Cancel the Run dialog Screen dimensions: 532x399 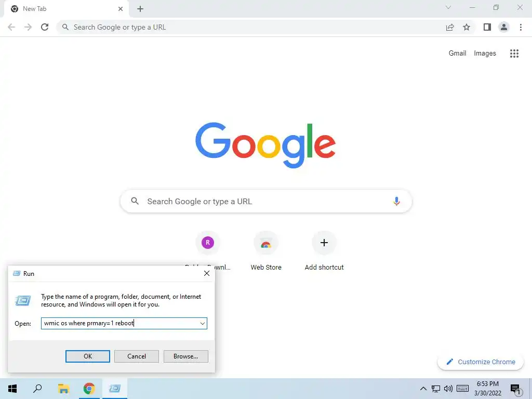[x=137, y=356]
